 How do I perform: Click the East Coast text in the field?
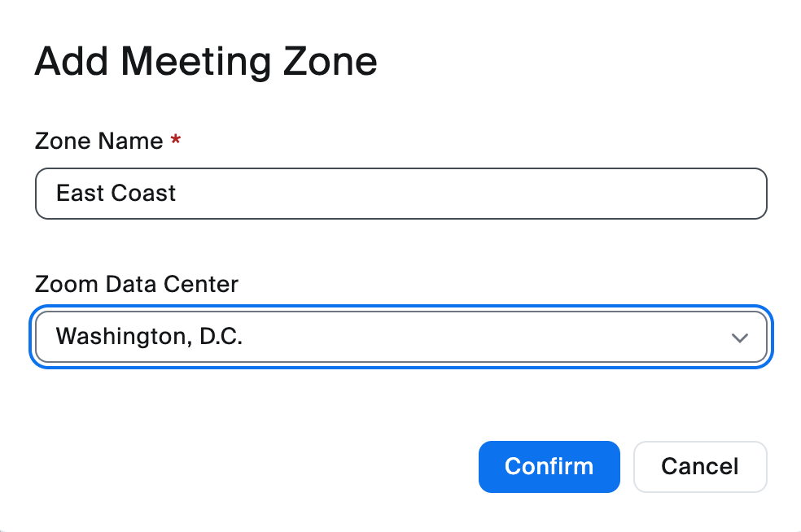116,194
